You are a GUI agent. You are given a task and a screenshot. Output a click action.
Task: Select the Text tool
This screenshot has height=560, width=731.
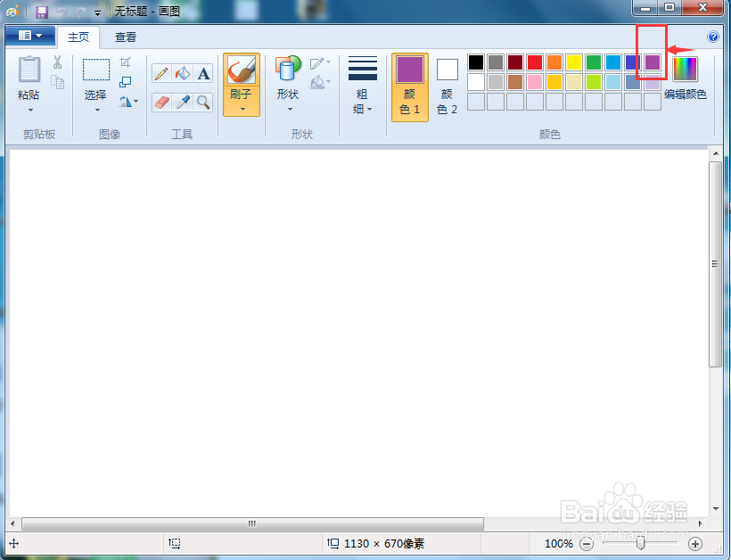pos(203,74)
